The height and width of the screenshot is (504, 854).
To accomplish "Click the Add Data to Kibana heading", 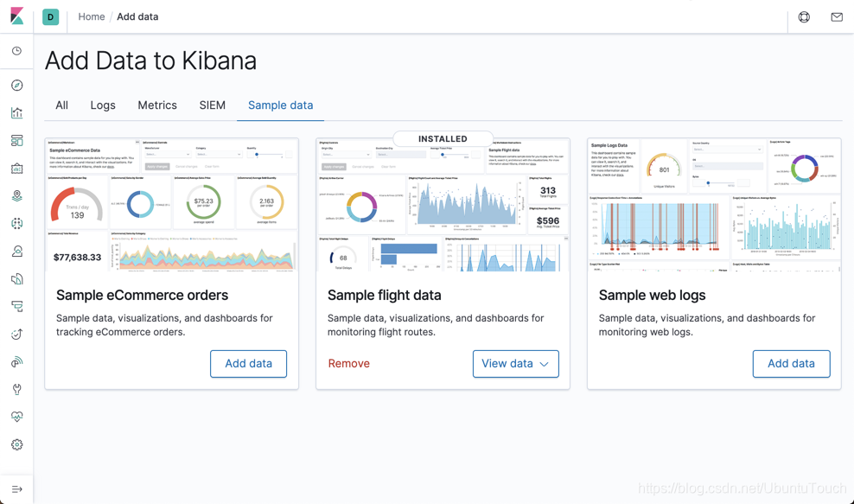I will pos(150,61).
